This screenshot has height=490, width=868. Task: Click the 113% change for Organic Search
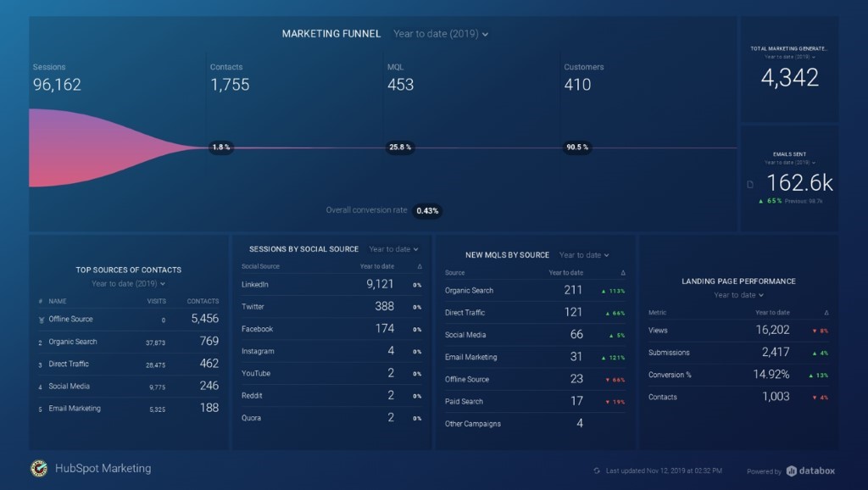click(x=614, y=292)
